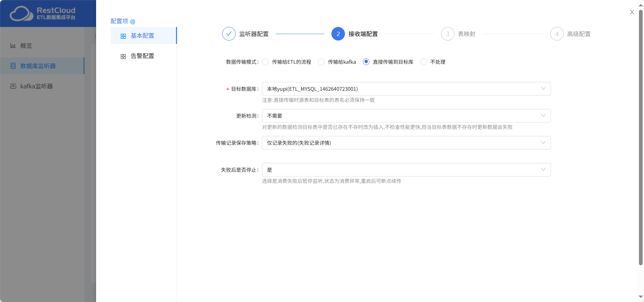The height and width of the screenshot is (302, 644).
Task: Jump to 监听器配置 step label
Action: coord(254,34)
